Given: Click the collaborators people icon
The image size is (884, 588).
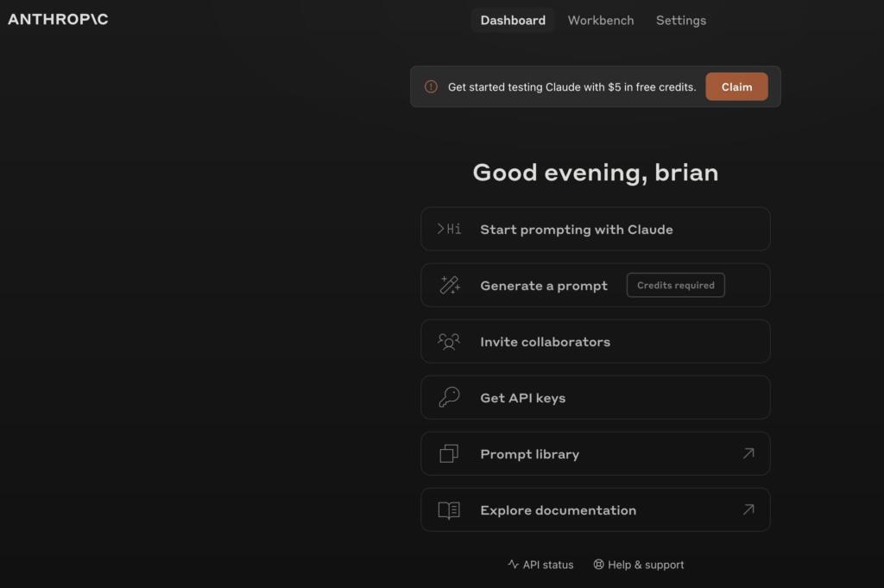Looking at the screenshot, I should pyautogui.click(x=449, y=341).
